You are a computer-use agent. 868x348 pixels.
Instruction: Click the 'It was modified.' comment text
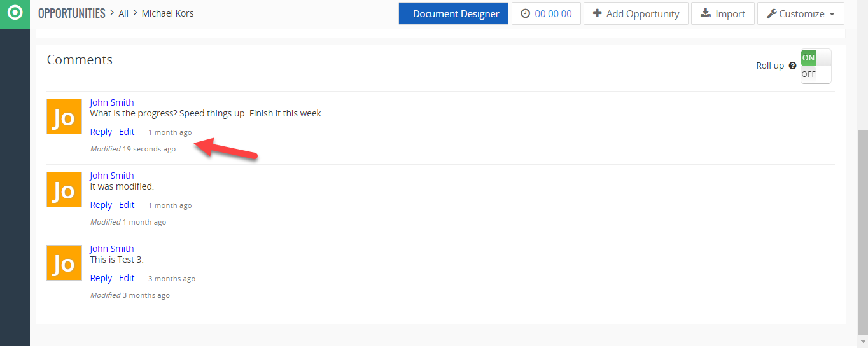(122, 186)
